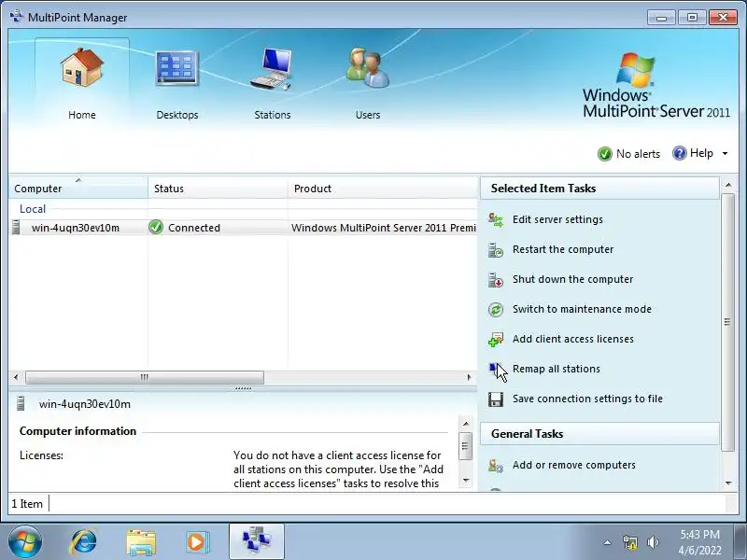The image size is (747, 560).
Task: Click the details pane vertical scrollbar thumb
Action: point(466,446)
